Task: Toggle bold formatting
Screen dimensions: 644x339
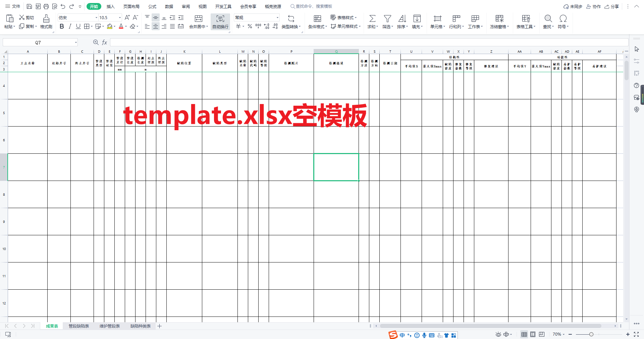Action: click(61, 27)
